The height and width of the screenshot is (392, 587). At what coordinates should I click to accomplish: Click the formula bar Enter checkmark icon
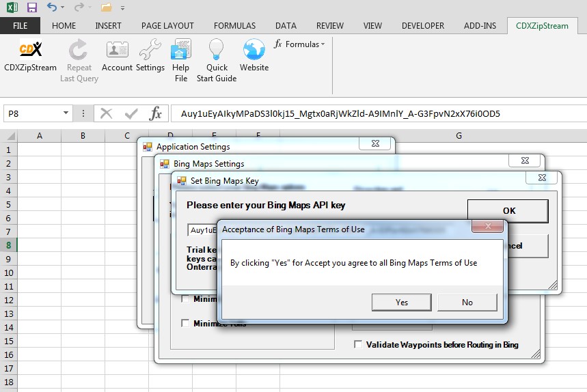click(x=131, y=113)
